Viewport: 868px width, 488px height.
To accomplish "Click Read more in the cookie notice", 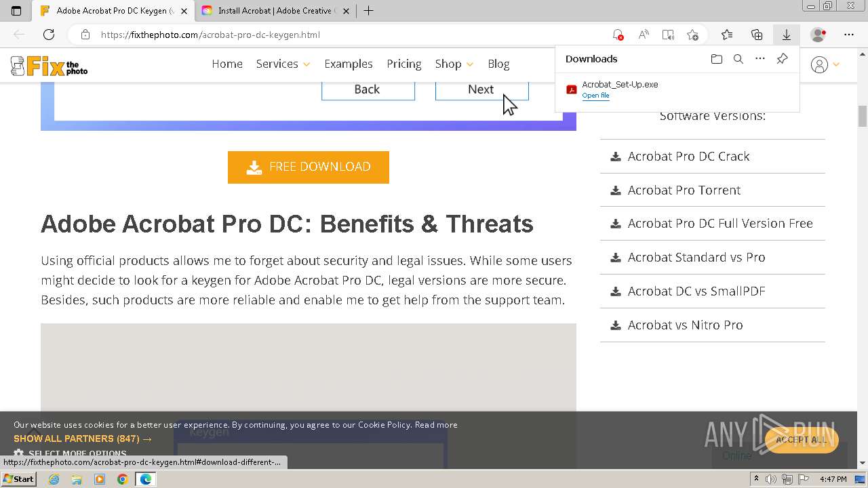I will click(436, 425).
